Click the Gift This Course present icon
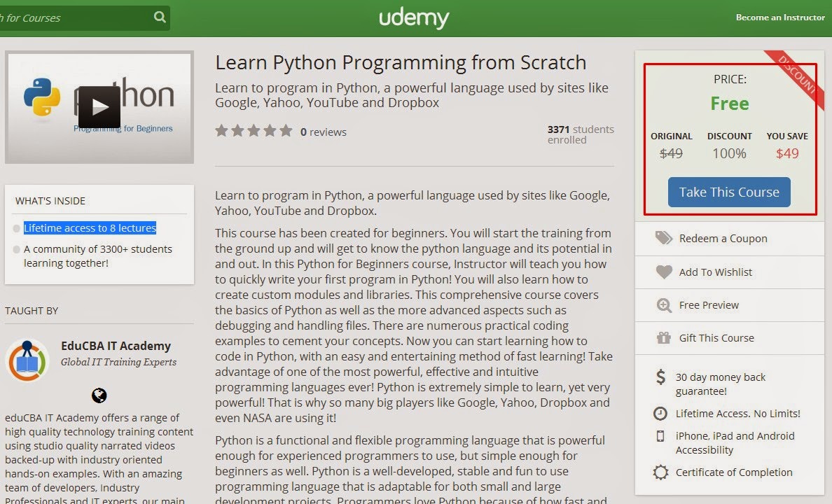 pos(664,337)
